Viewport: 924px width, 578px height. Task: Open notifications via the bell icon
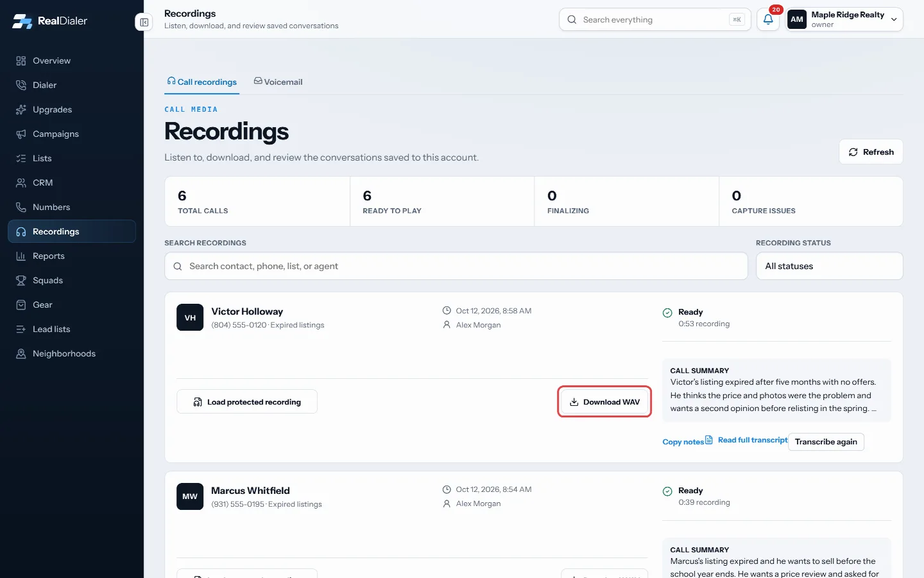[768, 19]
